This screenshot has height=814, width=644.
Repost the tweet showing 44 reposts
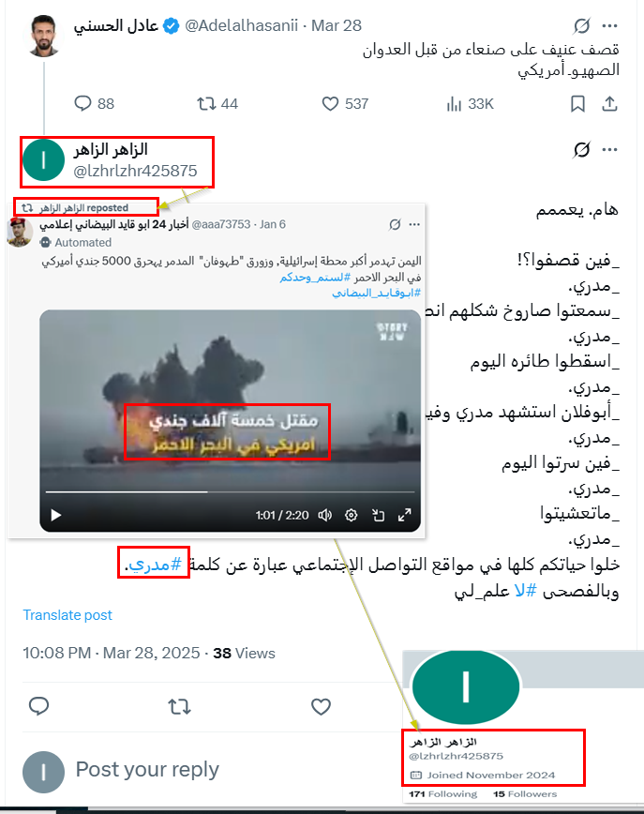[x=206, y=104]
